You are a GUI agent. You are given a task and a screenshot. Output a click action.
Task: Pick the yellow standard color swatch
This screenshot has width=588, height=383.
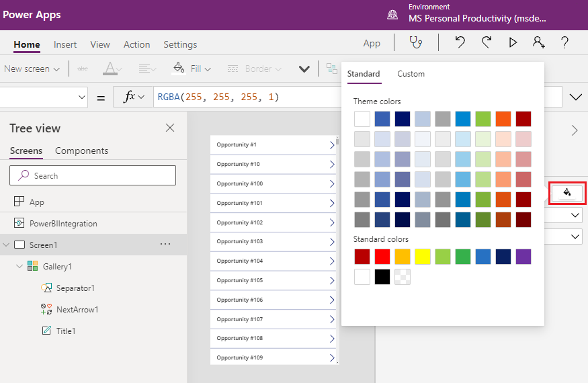point(422,256)
